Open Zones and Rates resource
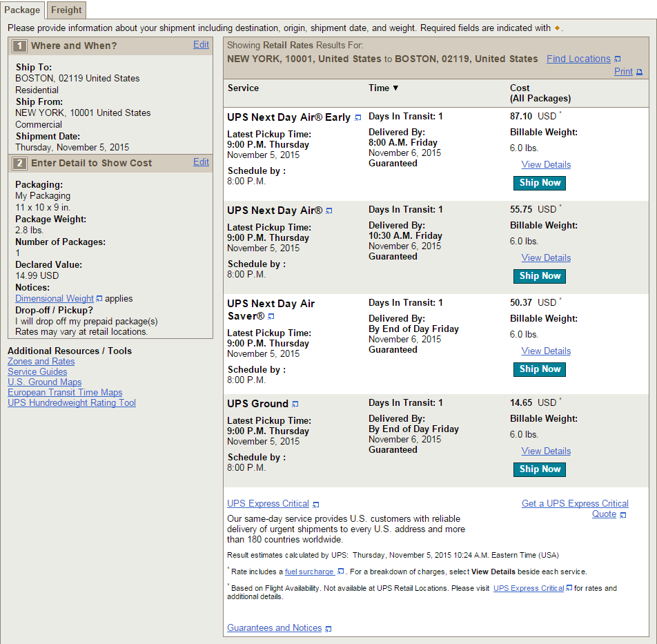 tap(41, 361)
